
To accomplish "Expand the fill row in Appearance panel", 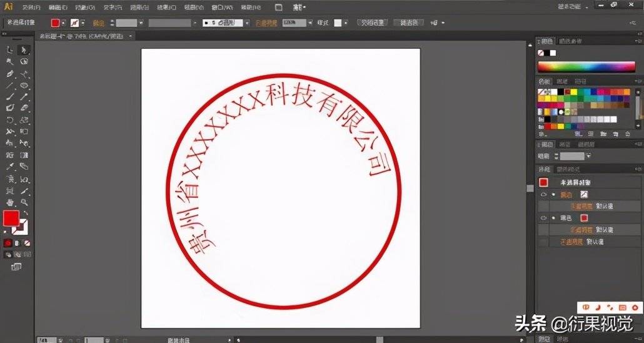I will (x=553, y=218).
